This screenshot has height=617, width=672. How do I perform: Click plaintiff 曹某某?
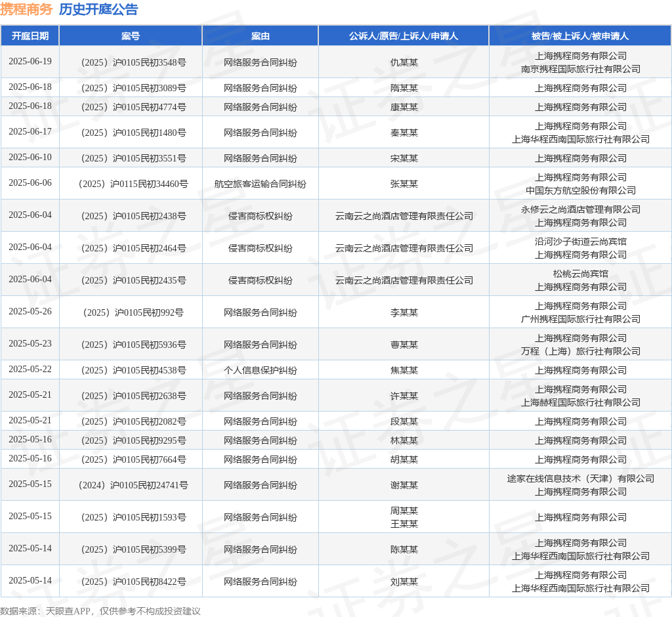[x=404, y=345]
